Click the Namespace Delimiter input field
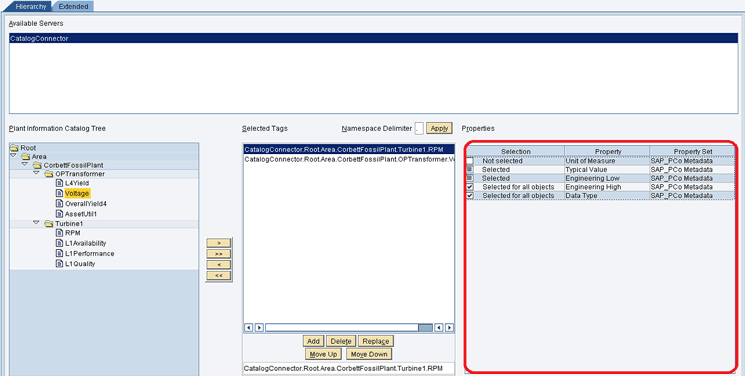This screenshot has width=745, height=376. coord(419,128)
